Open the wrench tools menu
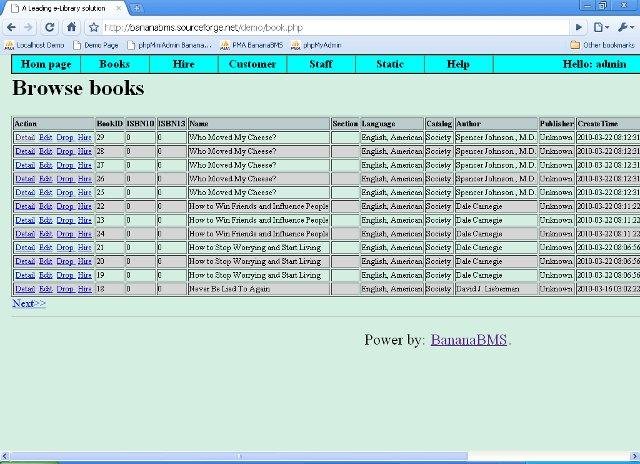 624,27
